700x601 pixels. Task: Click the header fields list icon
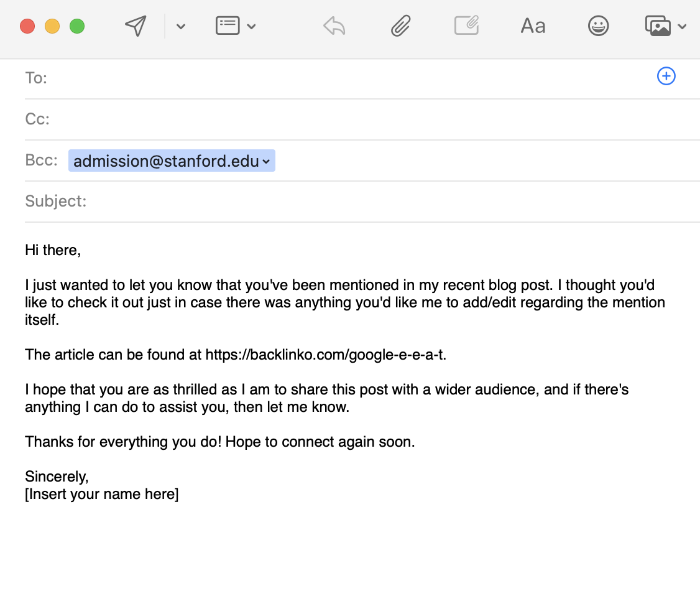pos(228,26)
